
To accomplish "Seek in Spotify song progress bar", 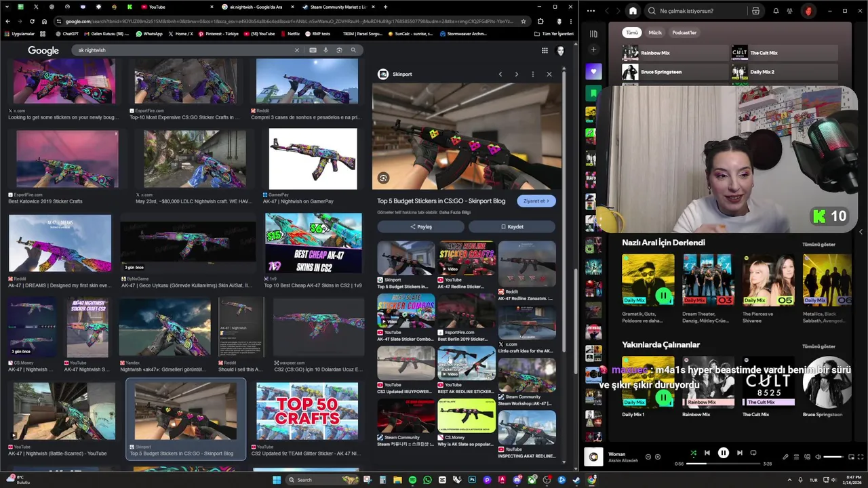I will [724, 464].
